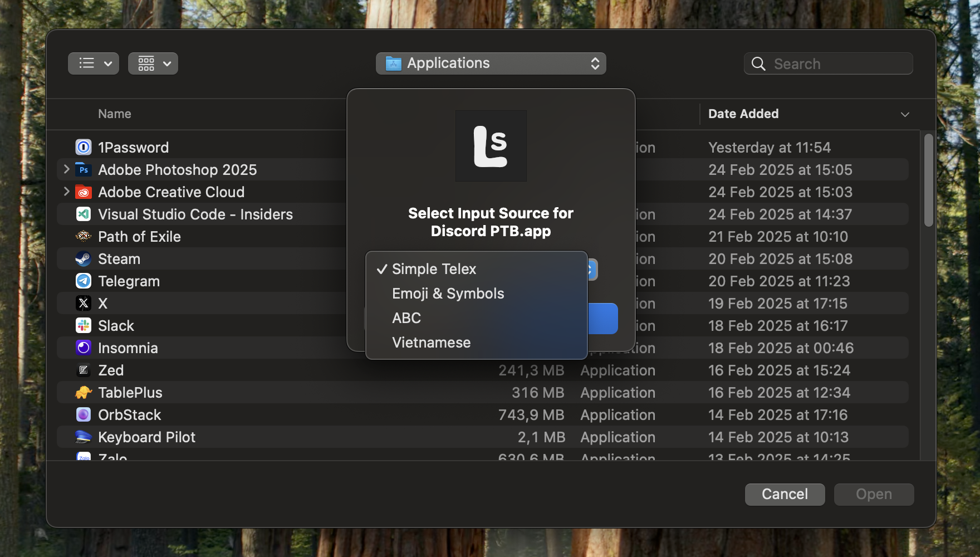Click the blue confirm button in dialog
This screenshot has width=980, height=557.
point(603,319)
